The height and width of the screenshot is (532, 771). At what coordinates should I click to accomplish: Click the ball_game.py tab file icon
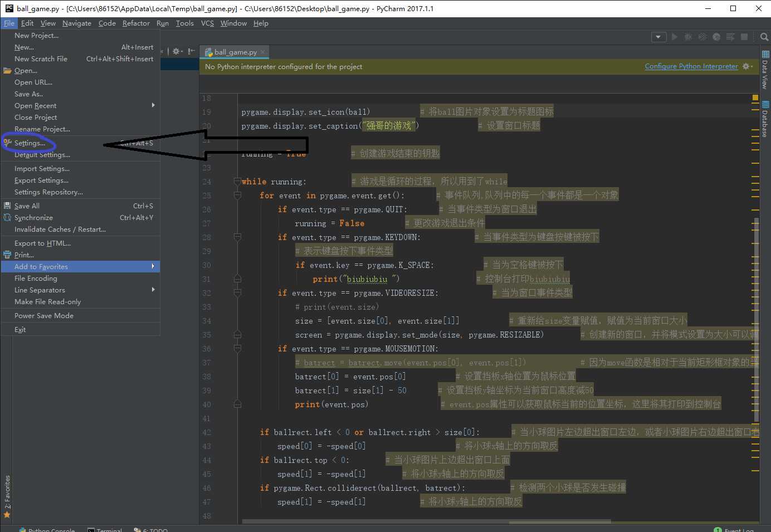point(209,52)
